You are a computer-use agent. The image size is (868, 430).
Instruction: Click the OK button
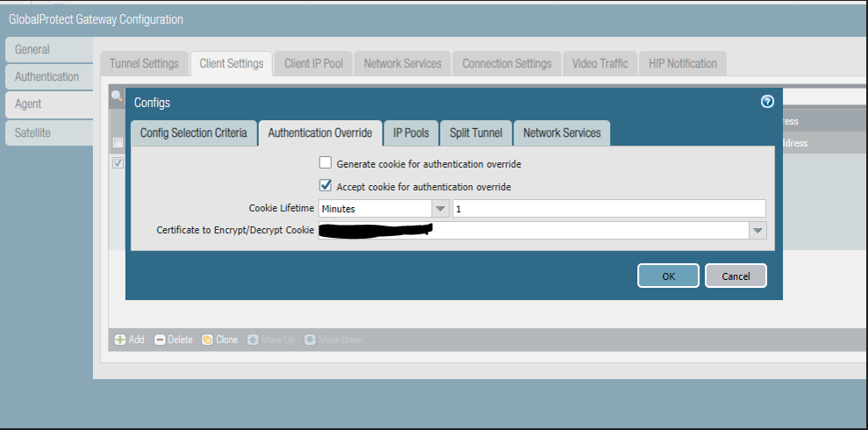click(x=668, y=276)
